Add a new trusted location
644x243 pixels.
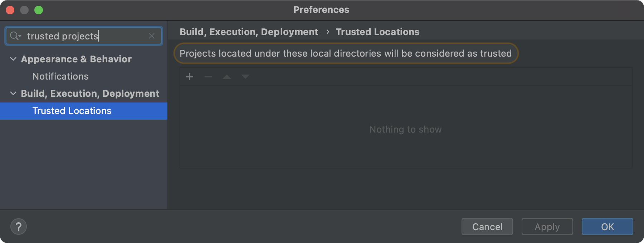189,76
